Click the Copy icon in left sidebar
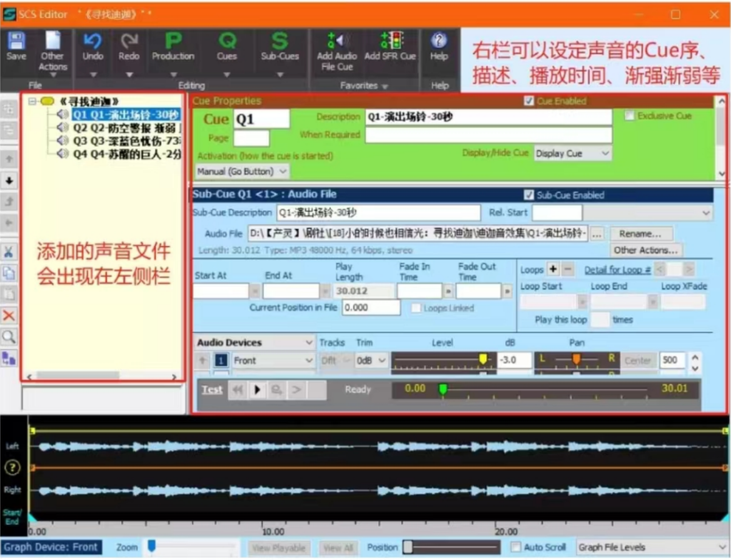Image resolution: width=731 pixels, height=560 pixels. tap(9, 273)
